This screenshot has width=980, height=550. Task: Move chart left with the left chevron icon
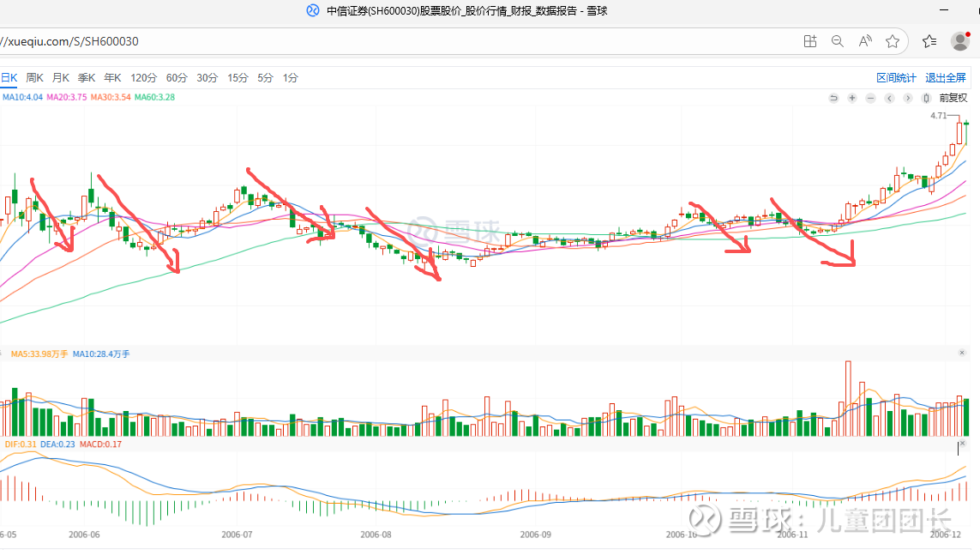[889, 98]
